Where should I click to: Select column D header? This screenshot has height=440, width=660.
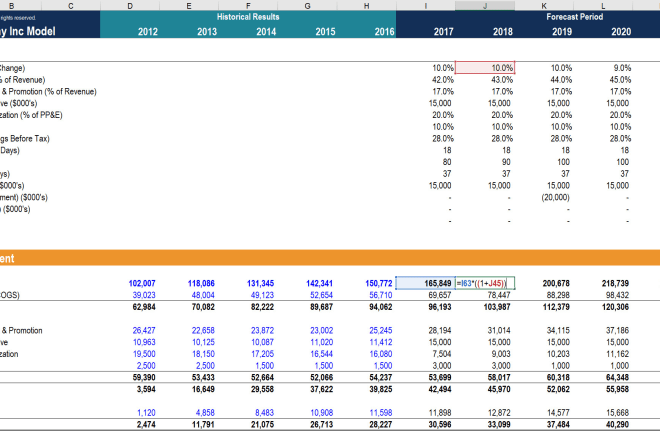tap(130, 5)
